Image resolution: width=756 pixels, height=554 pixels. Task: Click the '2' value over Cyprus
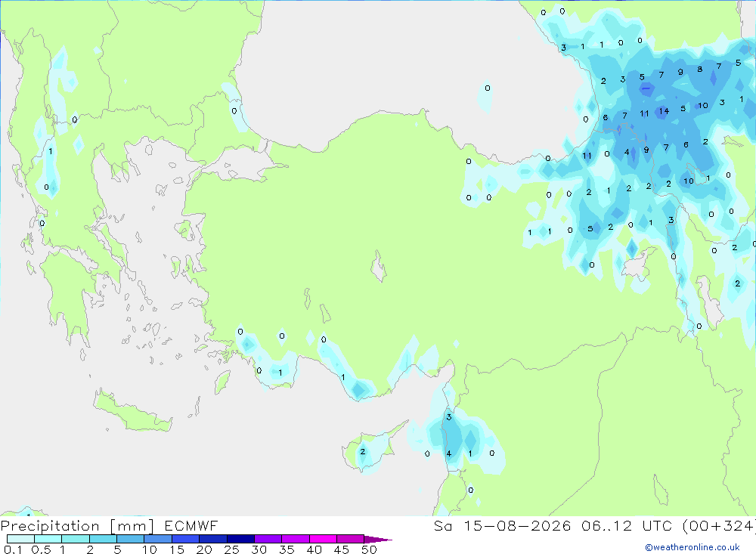[363, 452]
